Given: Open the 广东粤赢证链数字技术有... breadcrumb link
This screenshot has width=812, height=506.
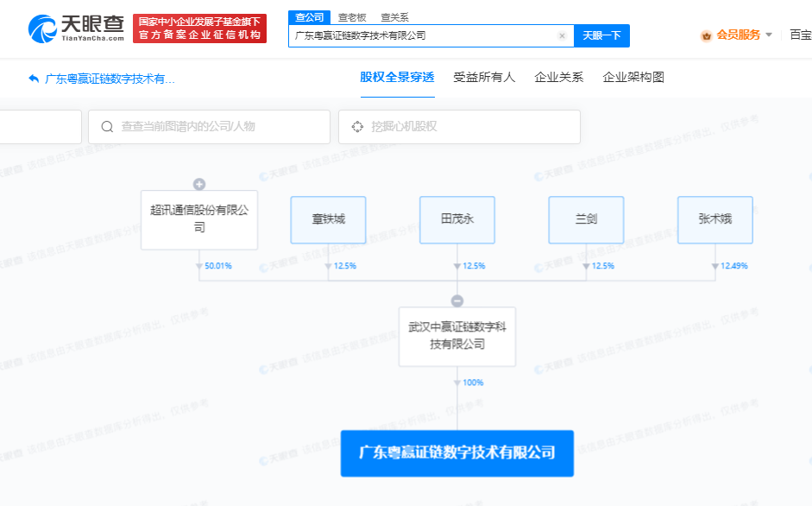Looking at the screenshot, I should point(110,79).
